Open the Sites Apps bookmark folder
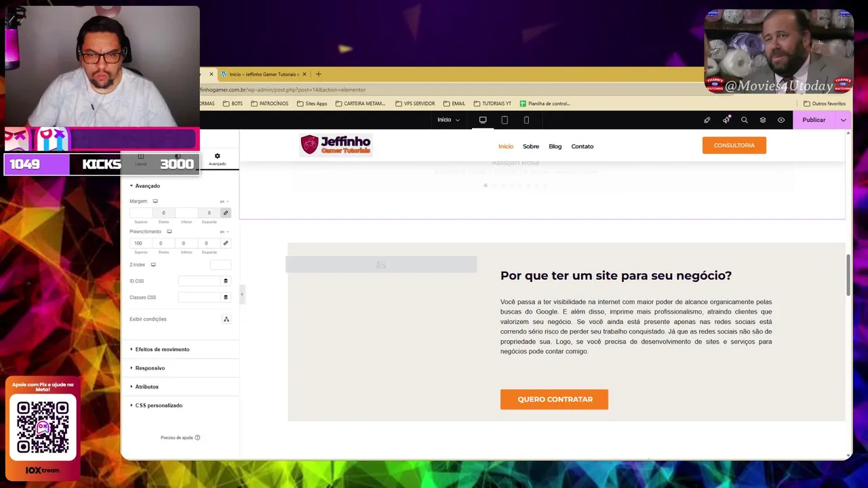Viewport: 868px width, 488px height. pos(312,104)
